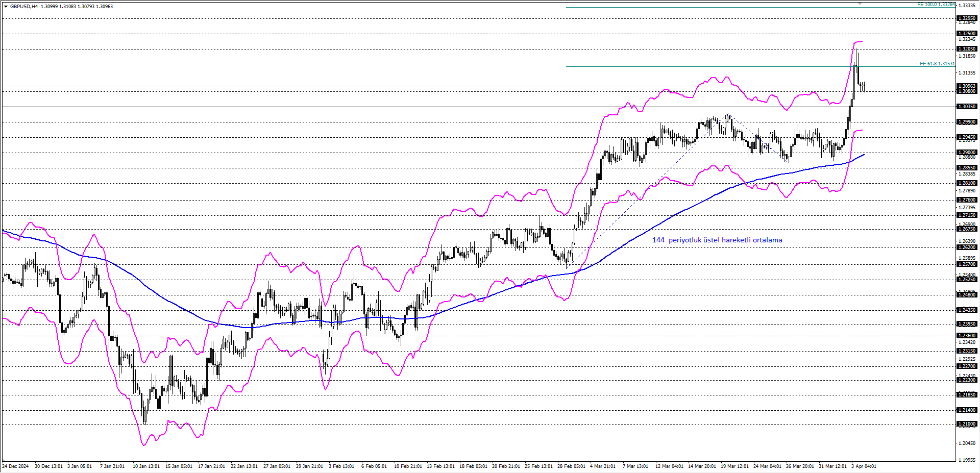Image resolution: width=980 pixels, height=473 pixels.
Task: Click the 1.24800 price level label
Action: click(x=967, y=295)
